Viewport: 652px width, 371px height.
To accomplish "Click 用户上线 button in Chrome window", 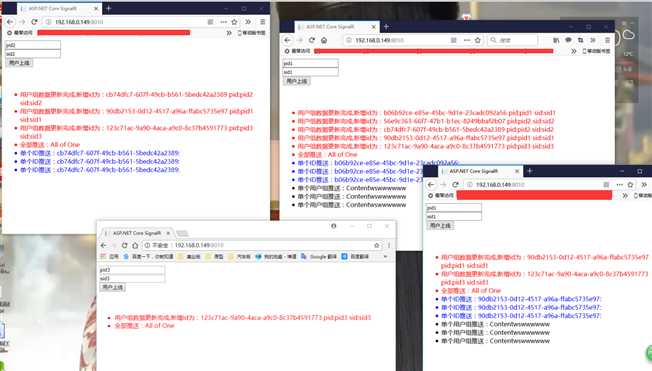I will point(112,287).
